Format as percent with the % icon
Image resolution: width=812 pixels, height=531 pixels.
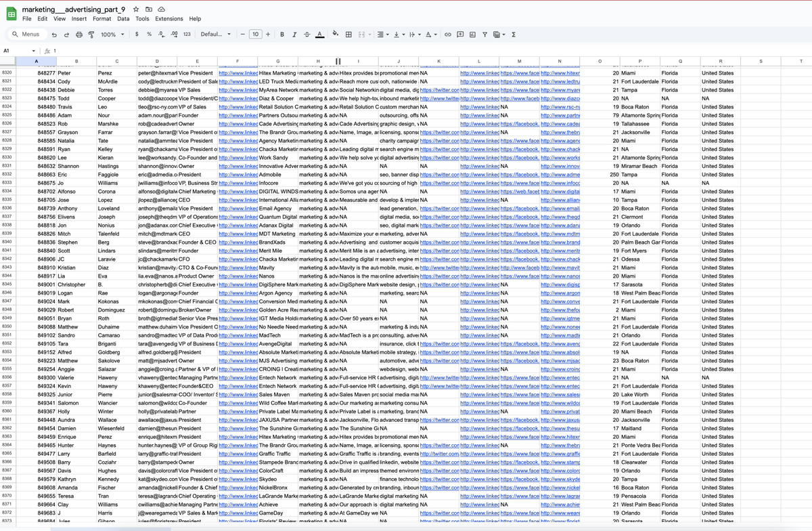[x=149, y=34]
